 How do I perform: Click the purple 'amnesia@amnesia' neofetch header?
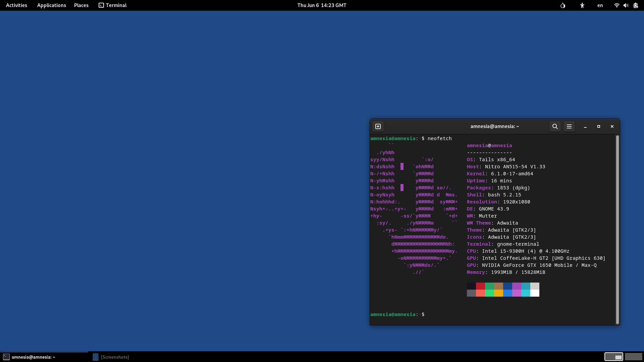489,145
